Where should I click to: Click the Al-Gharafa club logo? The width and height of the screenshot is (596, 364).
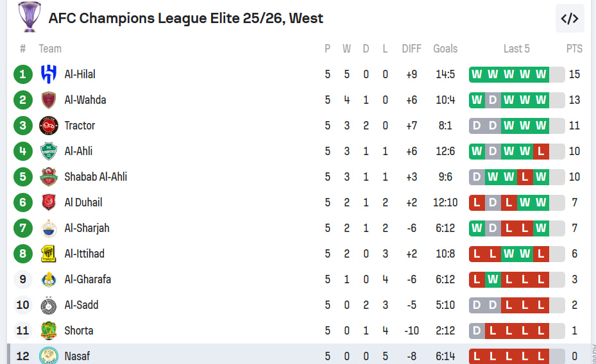click(49, 279)
